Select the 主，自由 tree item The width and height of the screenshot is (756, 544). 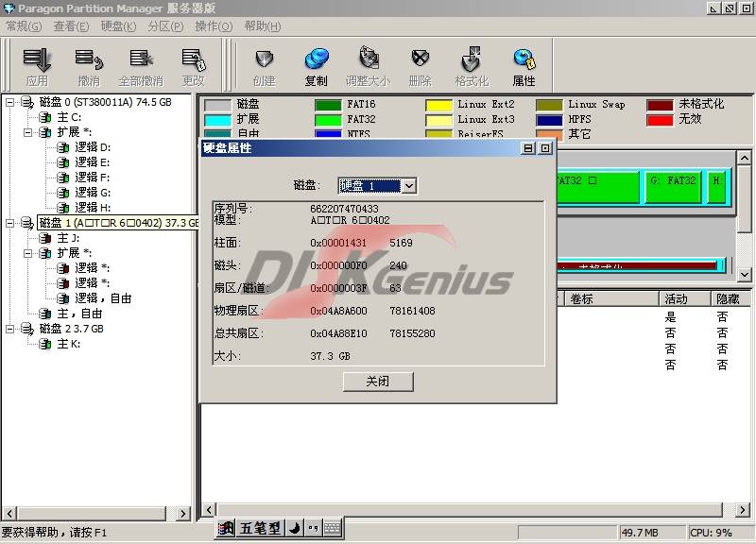[79, 314]
